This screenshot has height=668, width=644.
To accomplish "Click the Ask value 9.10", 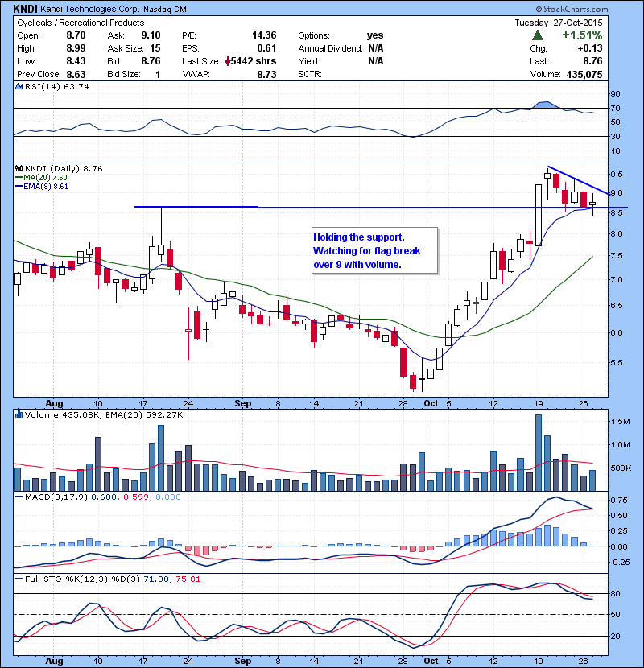I will pyautogui.click(x=151, y=35).
